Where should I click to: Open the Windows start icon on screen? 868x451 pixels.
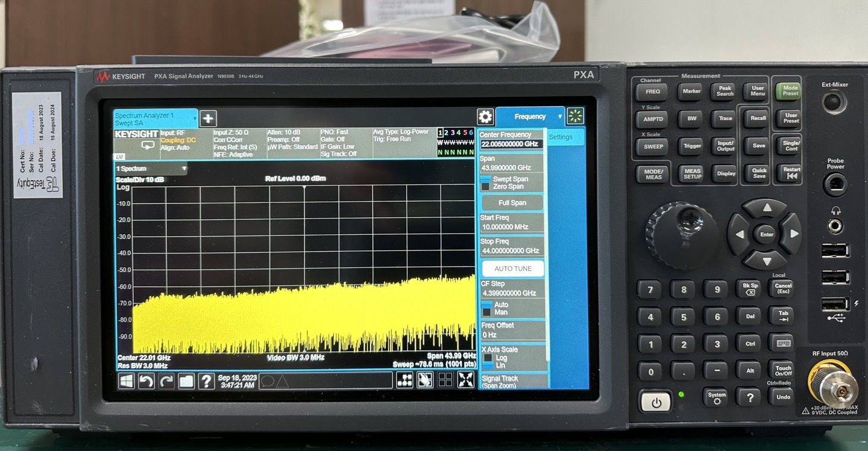pos(127,381)
